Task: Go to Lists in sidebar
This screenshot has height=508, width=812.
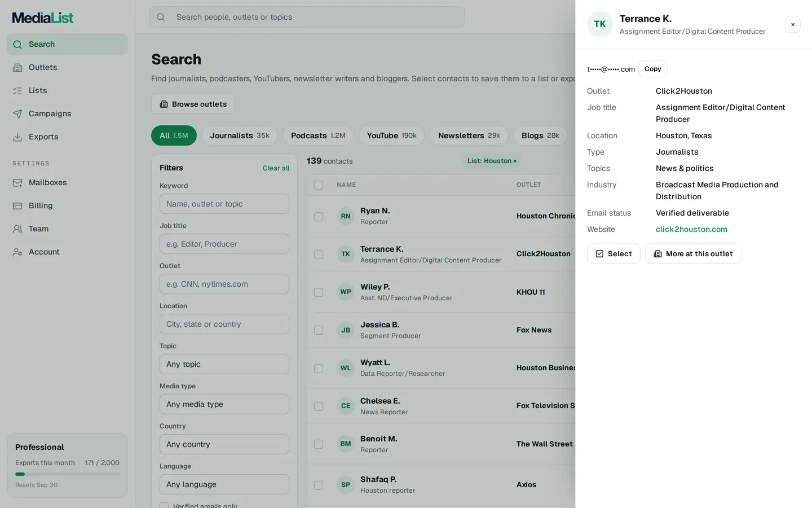Action: coord(67,90)
